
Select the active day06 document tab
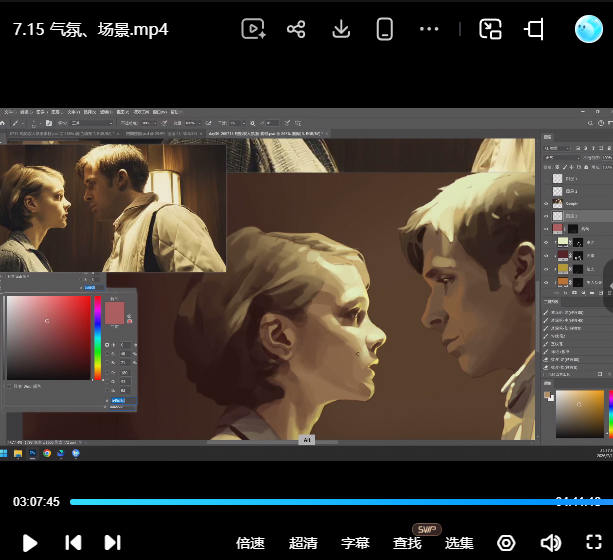pyautogui.click(x=267, y=134)
